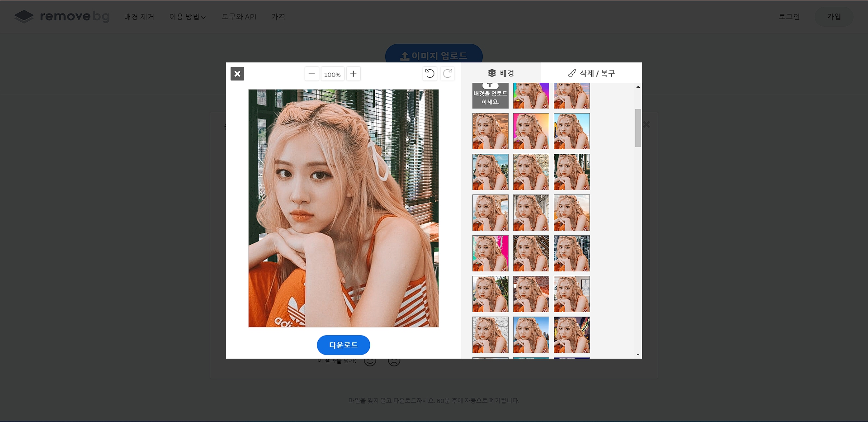
Task: Select the purple gradient background thumbnail
Action: point(531,95)
